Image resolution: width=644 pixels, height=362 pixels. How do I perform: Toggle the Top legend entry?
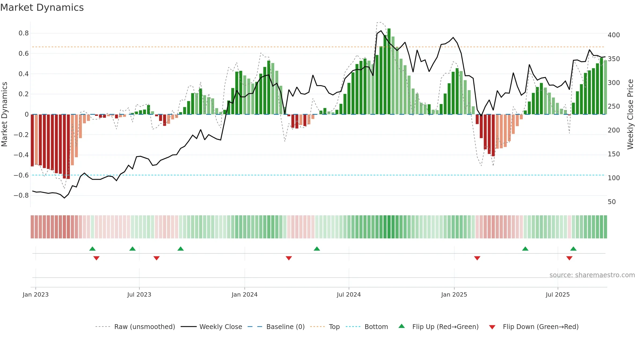tap(325, 327)
